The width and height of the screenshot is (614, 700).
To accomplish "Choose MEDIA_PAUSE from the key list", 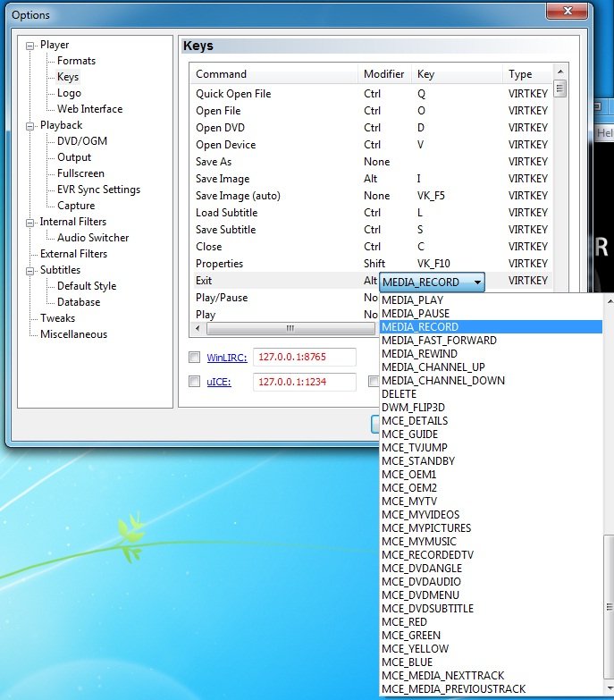I will point(491,314).
